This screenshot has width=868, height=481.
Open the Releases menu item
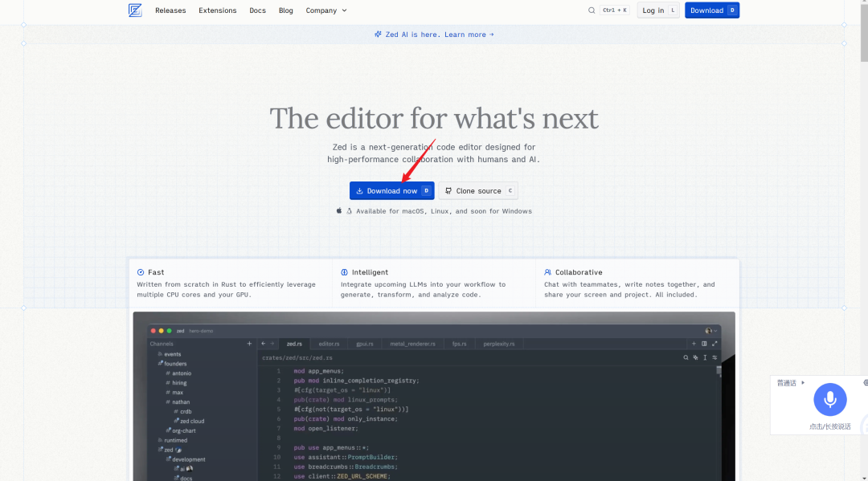(x=170, y=10)
